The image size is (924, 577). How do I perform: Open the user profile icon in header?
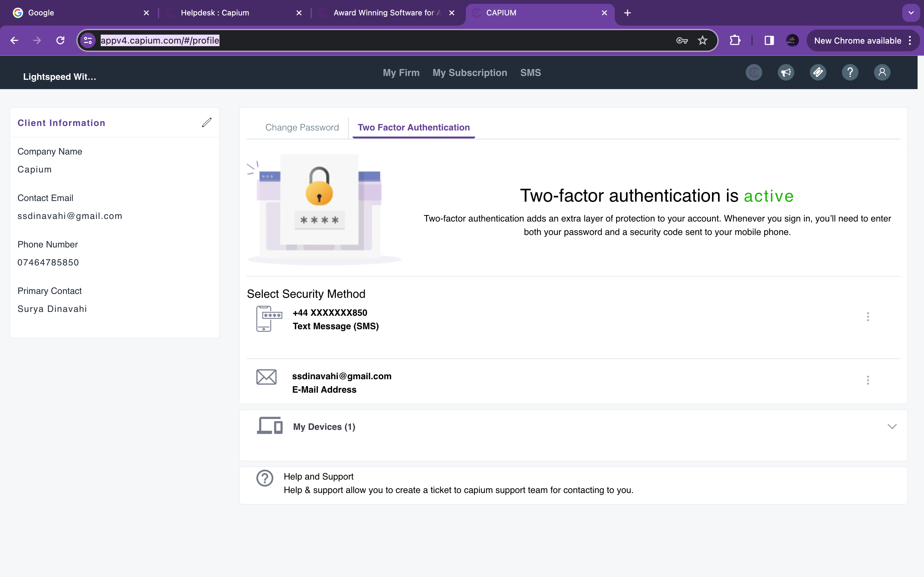pyautogui.click(x=882, y=72)
